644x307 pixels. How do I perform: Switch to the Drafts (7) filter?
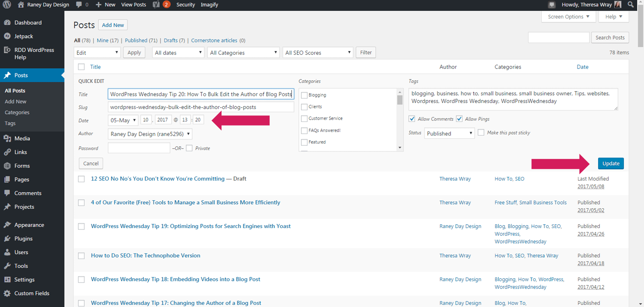[x=174, y=40]
